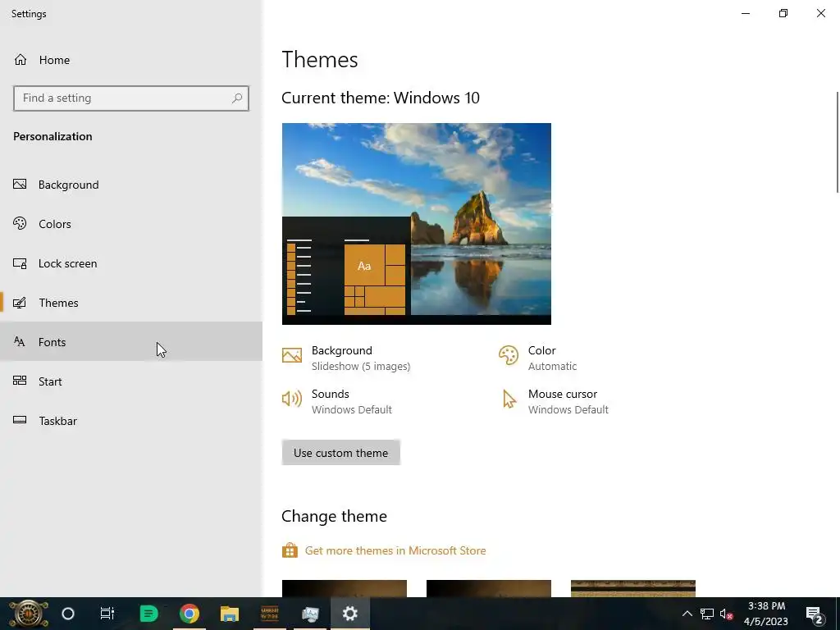Click the Lock screen icon in sidebar

tap(20, 263)
